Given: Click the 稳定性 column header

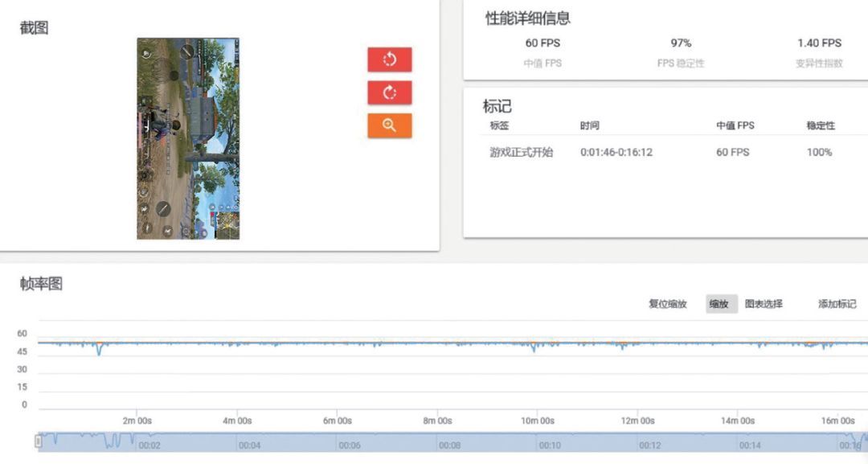Looking at the screenshot, I should click(821, 125).
